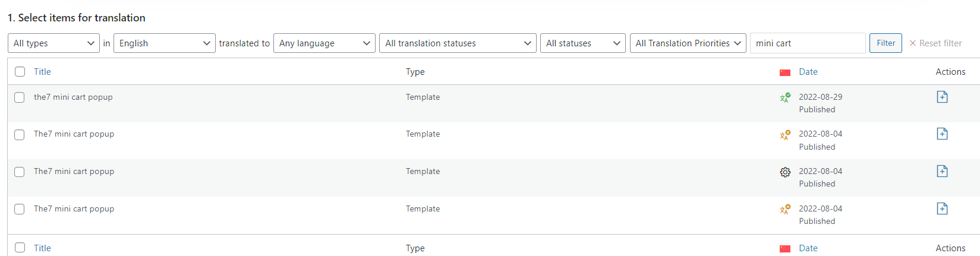This screenshot has width=980, height=256.
Task: Tick the select-all checkbox in footer row
Action: [20, 248]
